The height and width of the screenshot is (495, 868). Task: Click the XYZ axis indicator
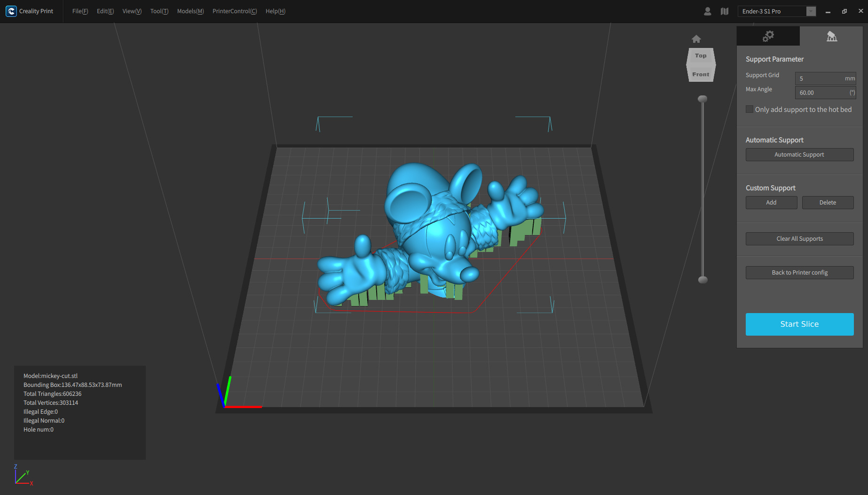click(23, 475)
